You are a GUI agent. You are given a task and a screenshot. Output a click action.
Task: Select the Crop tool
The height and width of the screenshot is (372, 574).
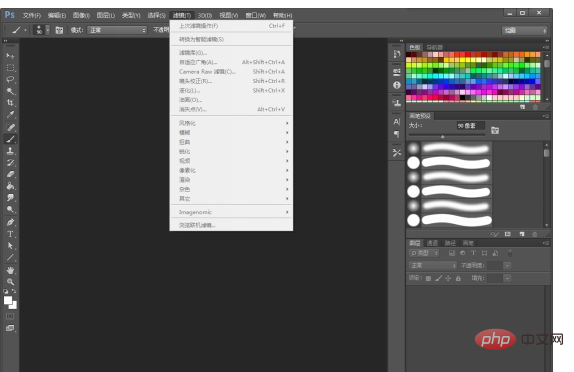click(10, 103)
